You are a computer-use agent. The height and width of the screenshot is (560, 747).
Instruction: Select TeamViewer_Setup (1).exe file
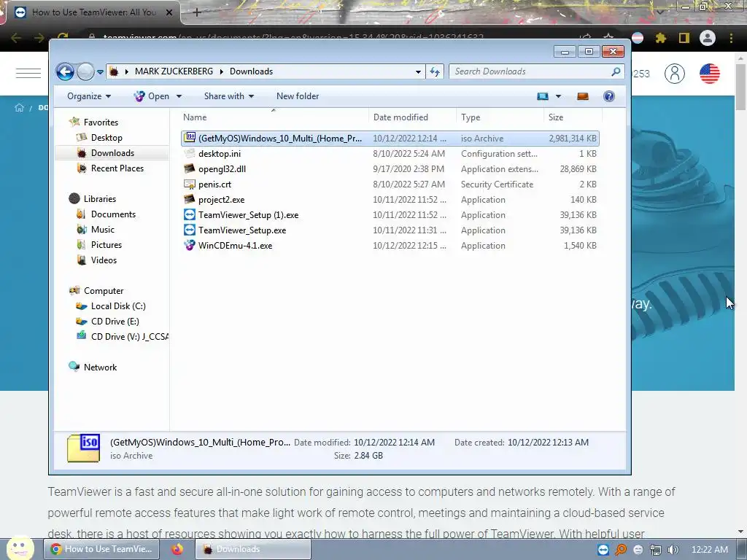point(390,215)
